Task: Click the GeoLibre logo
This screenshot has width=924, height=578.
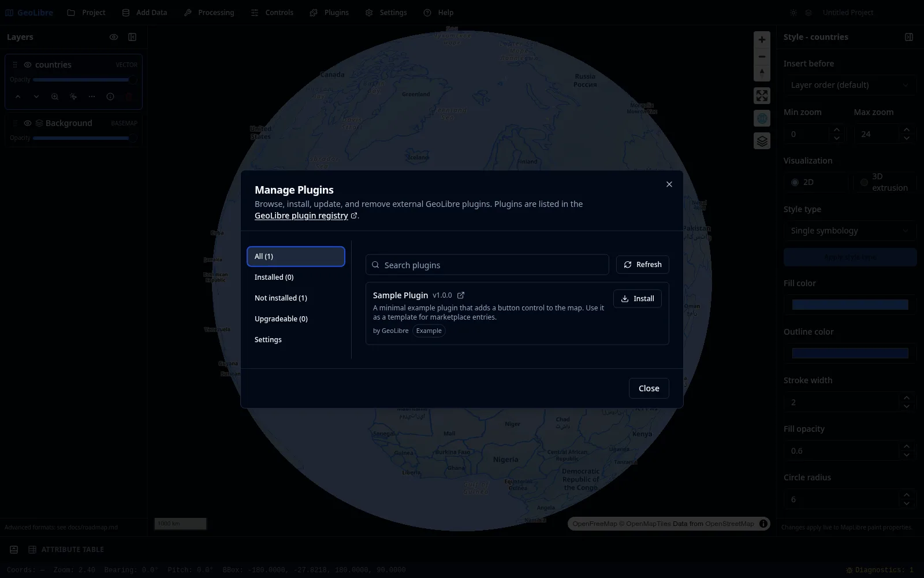Action: click(x=29, y=13)
